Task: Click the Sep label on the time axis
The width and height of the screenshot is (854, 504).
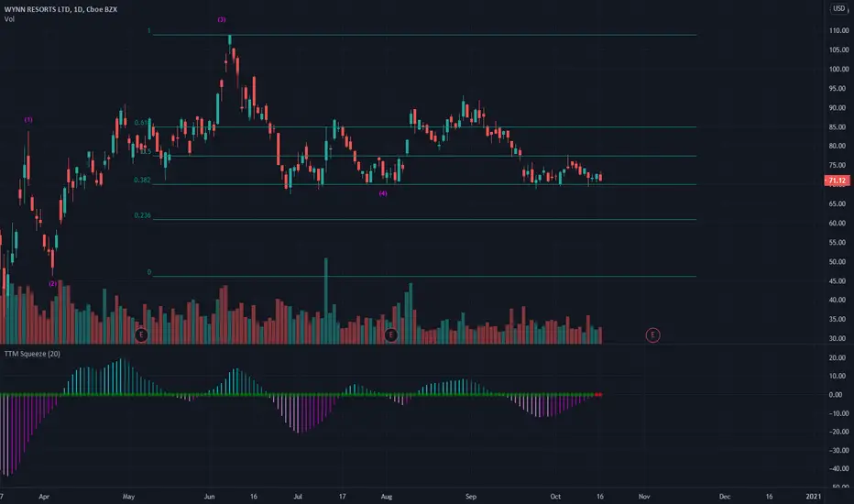Action: click(471, 497)
